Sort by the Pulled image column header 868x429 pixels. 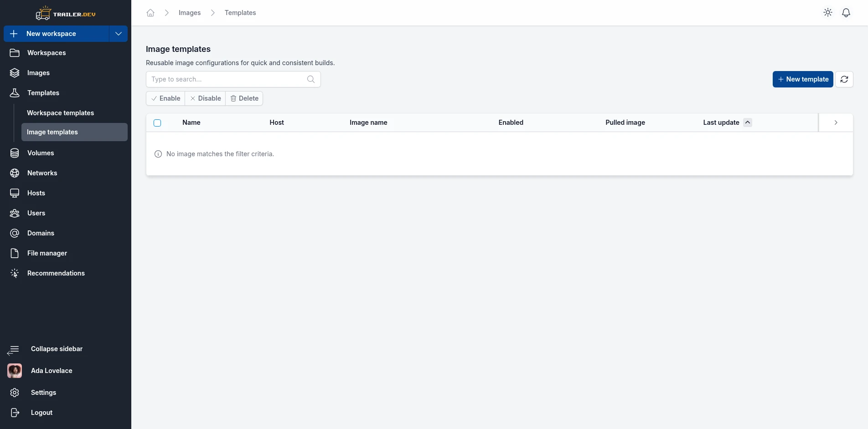point(625,123)
